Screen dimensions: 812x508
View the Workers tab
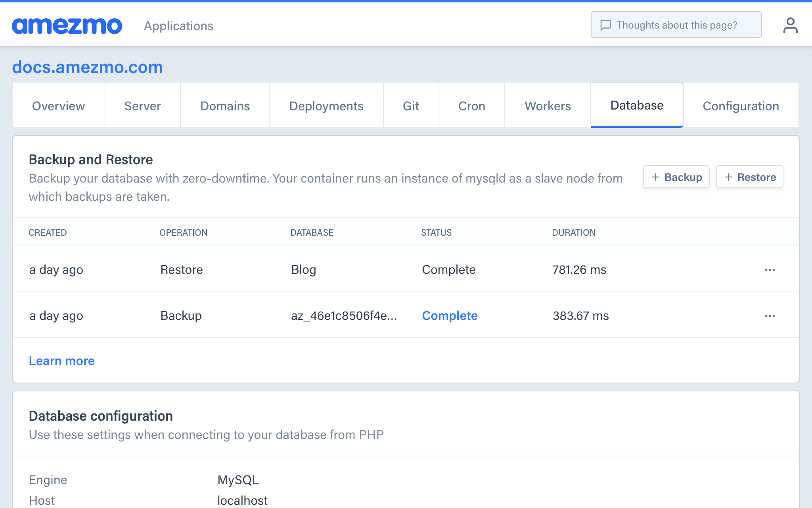pyautogui.click(x=548, y=106)
